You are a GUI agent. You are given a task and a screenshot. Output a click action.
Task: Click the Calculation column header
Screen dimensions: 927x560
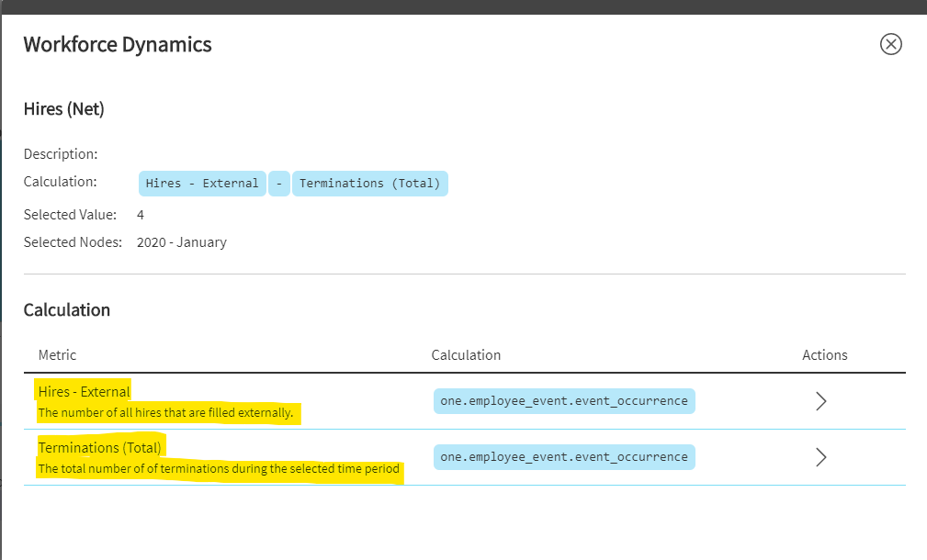466,355
